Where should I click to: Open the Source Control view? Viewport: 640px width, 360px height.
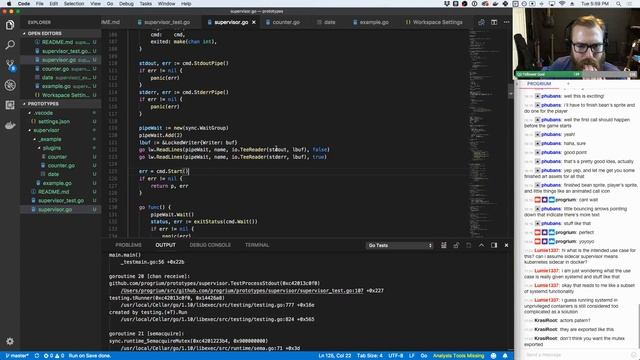point(10,65)
